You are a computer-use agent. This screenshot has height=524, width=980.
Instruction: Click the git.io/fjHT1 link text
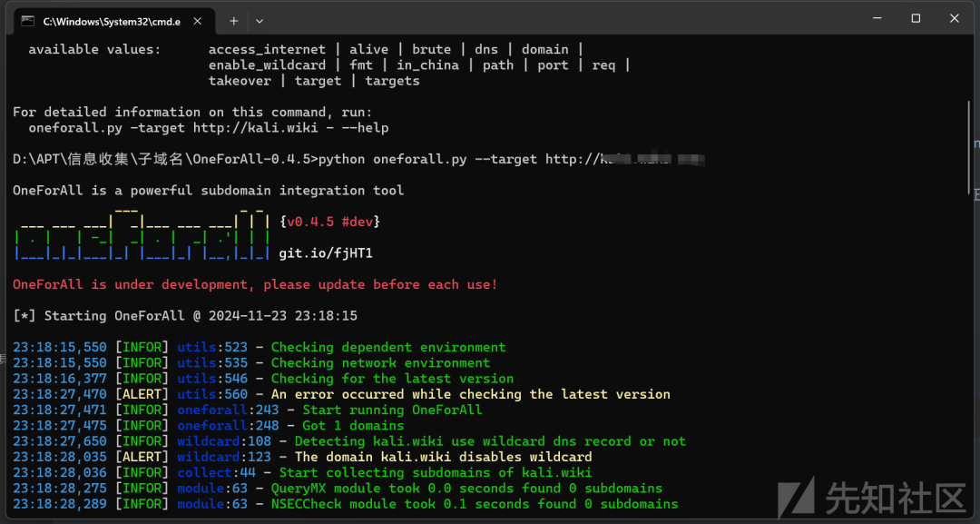326,253
